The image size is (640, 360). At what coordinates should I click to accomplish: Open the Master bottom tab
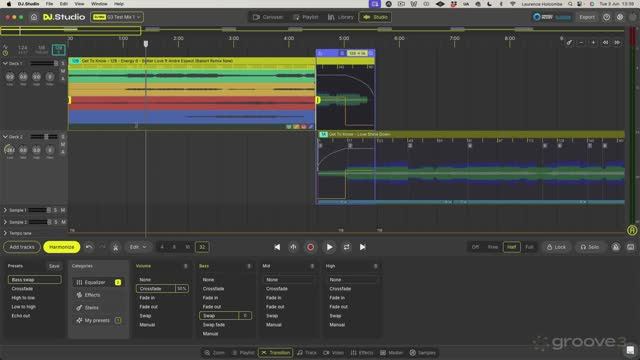pos(391,353)
